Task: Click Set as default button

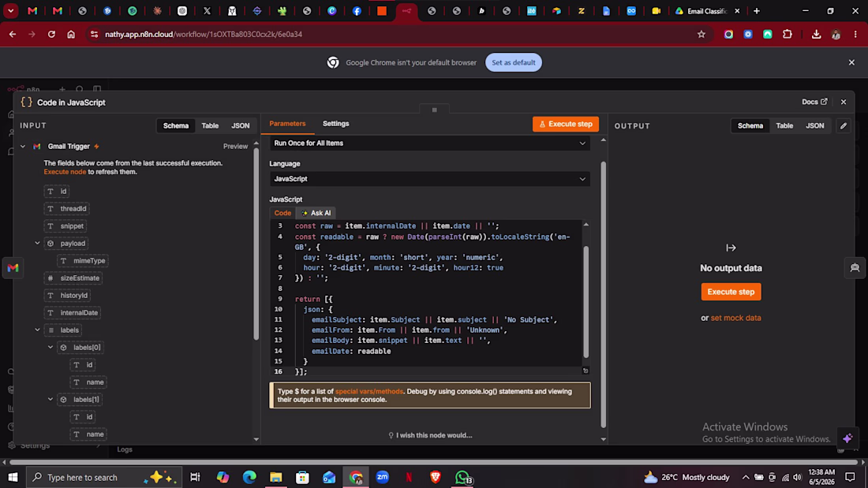Action: 513,62
